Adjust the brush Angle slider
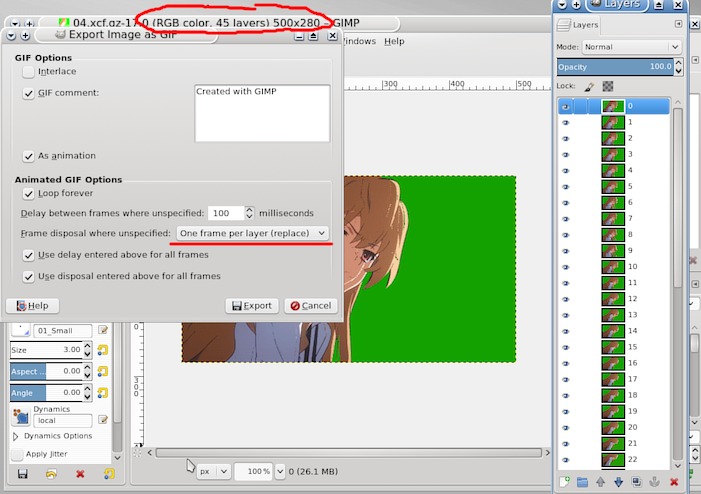The height and width of the screenshot is (494, 701). [x=46, y=393]
